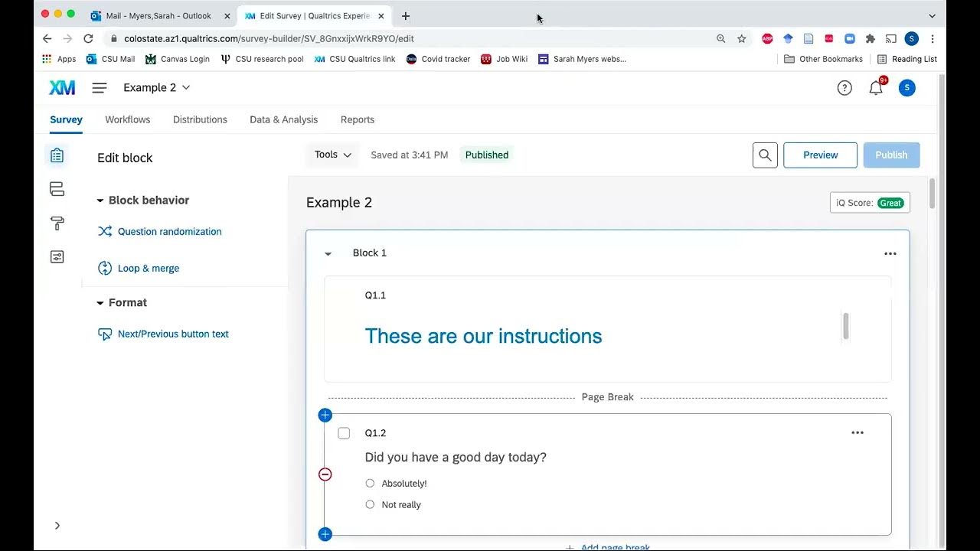Image resolution: width=980 pixels, height=551 pixels.
Task: Open the Survey builder sidebar icon
Action: 57,155
